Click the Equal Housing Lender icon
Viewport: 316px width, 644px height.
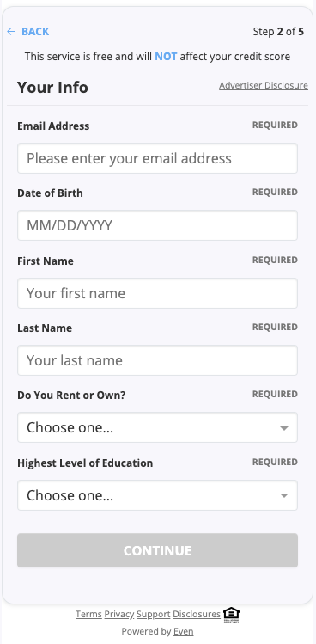232,615
